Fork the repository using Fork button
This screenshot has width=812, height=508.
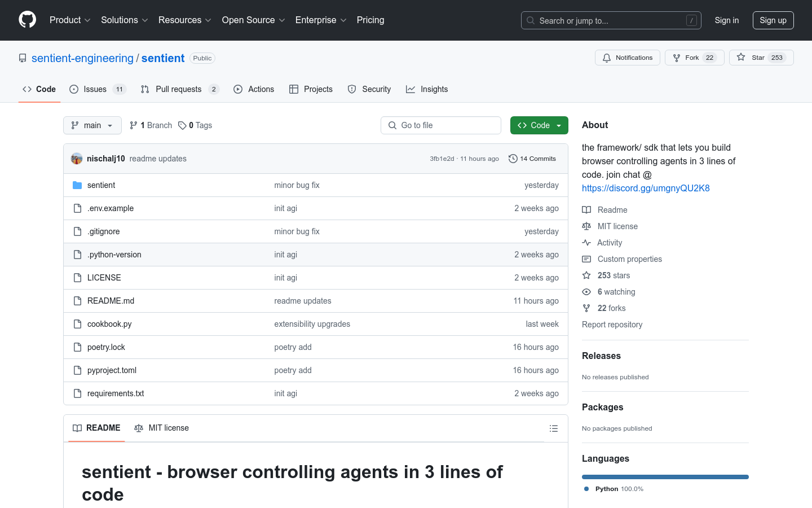694,58
